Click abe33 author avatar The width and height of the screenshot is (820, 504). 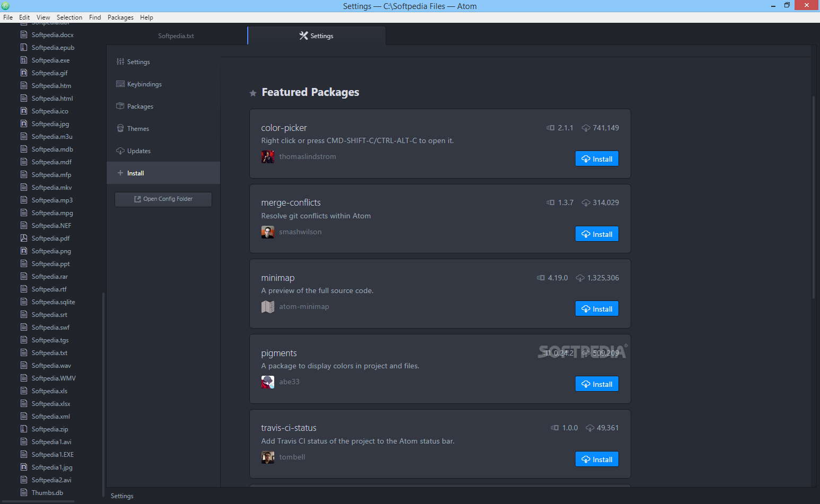(x=268, y=382)
